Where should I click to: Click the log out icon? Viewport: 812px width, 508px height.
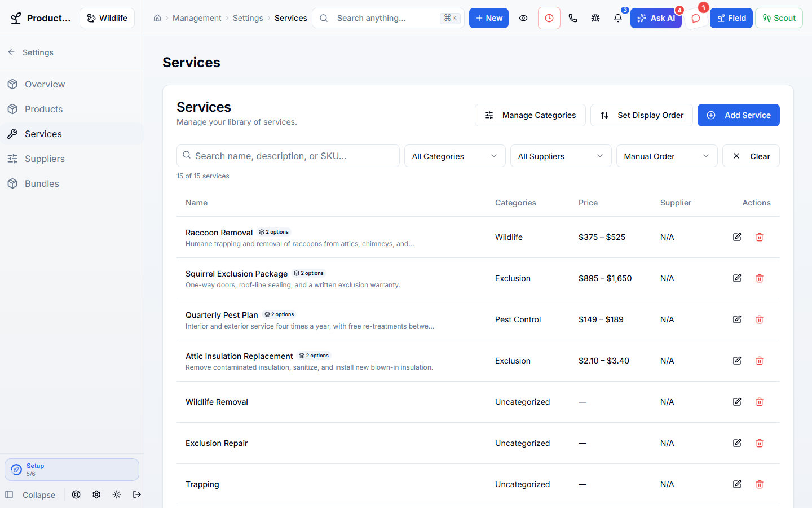[x=137, y=494]
